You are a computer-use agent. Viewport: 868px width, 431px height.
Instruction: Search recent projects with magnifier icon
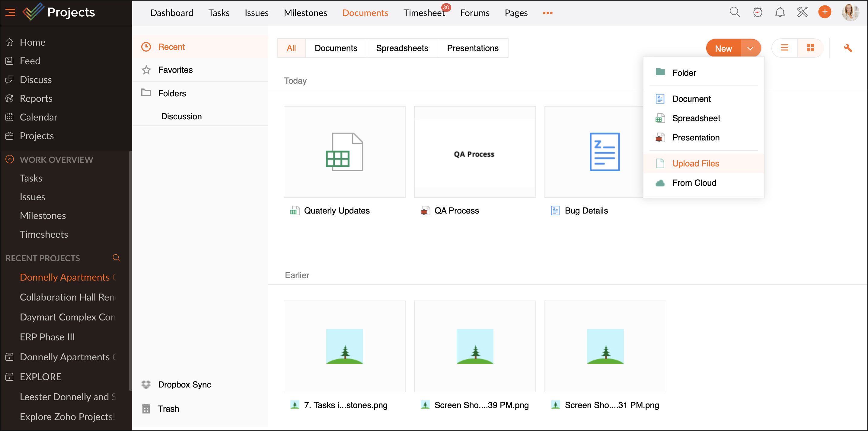pyautogui.click(x=116, y=258)
